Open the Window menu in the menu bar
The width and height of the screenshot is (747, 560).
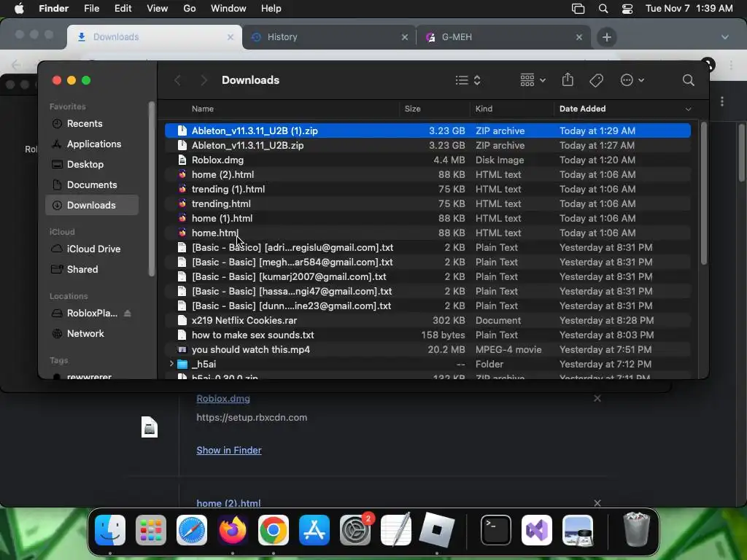click(x=228, y=9)
